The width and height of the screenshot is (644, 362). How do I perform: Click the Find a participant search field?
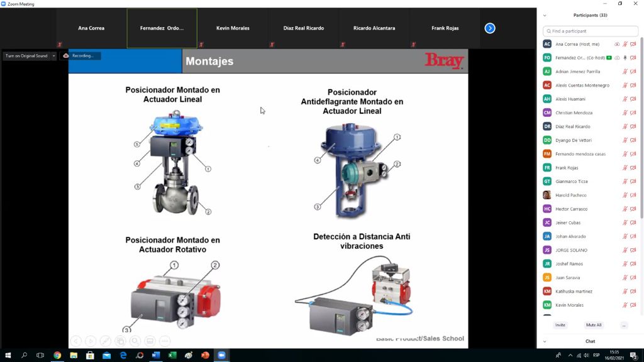pyautogui.click(x=590, y=31)
